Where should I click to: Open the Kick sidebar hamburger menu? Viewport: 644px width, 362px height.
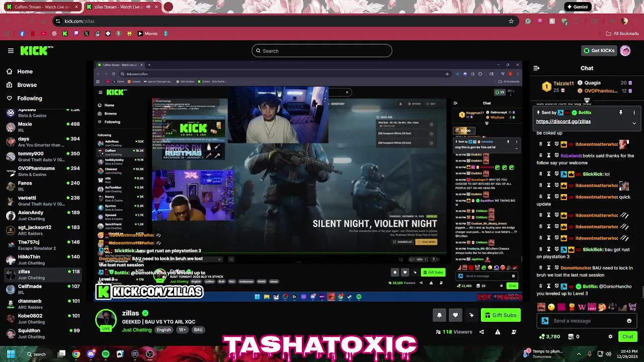coord(11,51)
